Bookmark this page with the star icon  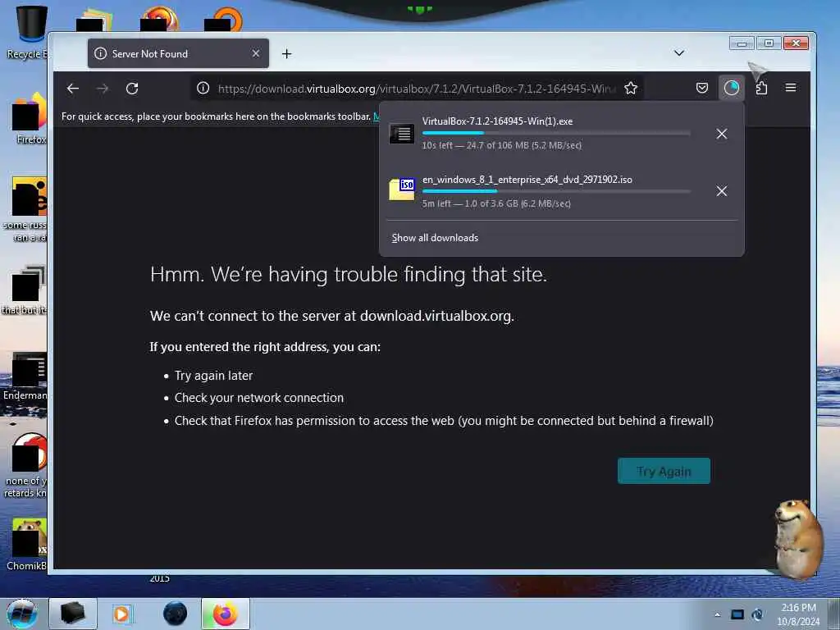pos(631,88)
